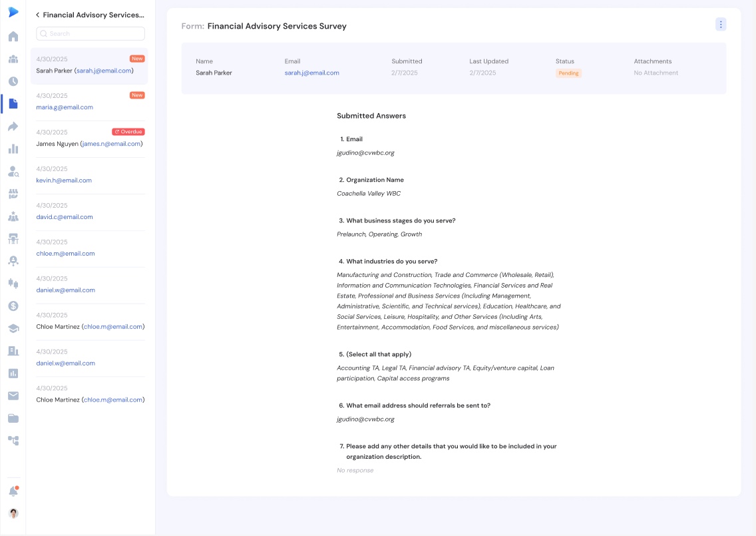Click the New badge on Sarah Parker's entry
This screenshot has height=536, width=756.
click(x=136, y=58)
